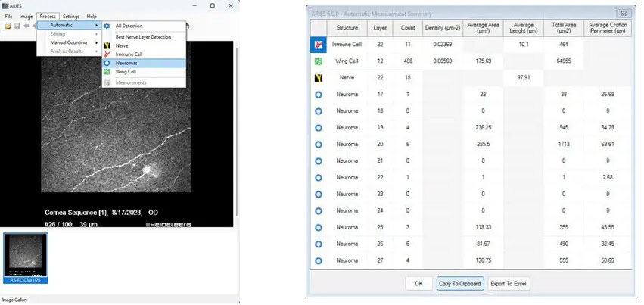This screenshot has width=644, height=305.
Task: Close the Automatic Measurement Summary dialog
Action: click(624, 14)
